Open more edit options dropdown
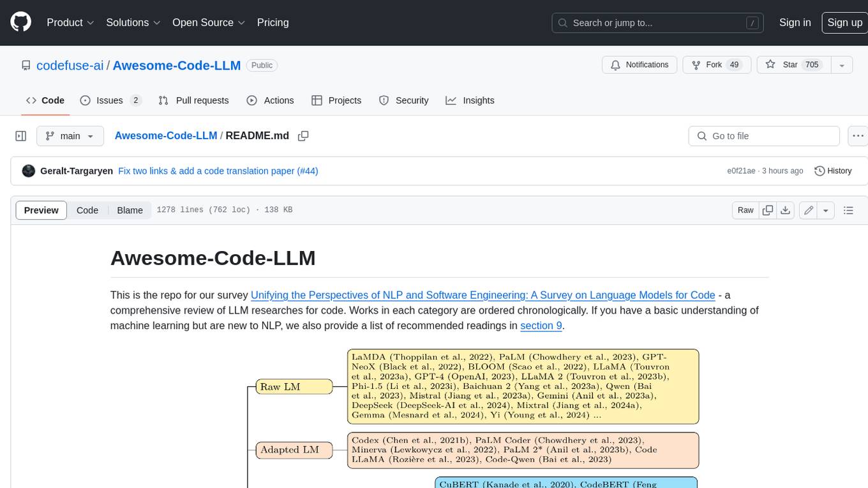 pyautogui.click(x=826, y=210)
